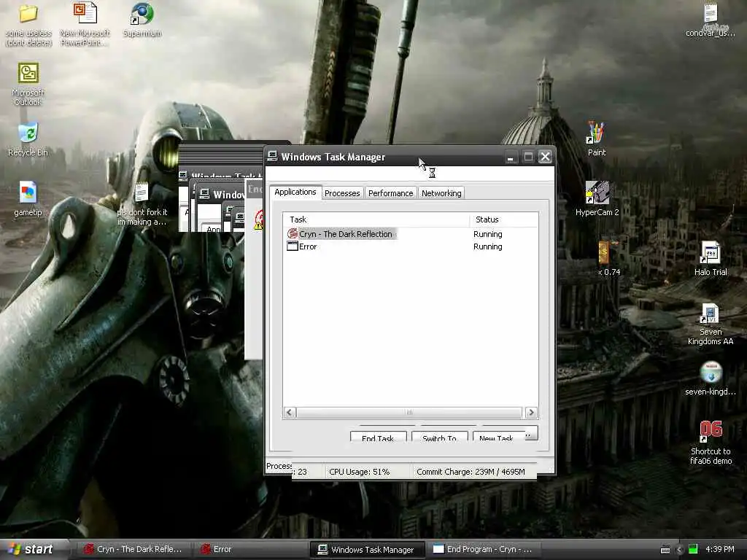
Task: Open the condvar_us text file icon
Action: click(711, 13)
